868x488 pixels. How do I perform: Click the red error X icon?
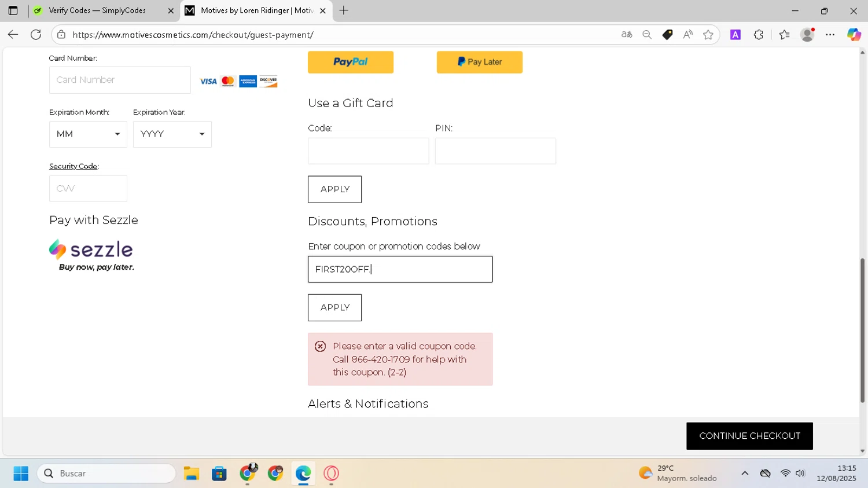[320, 346]
